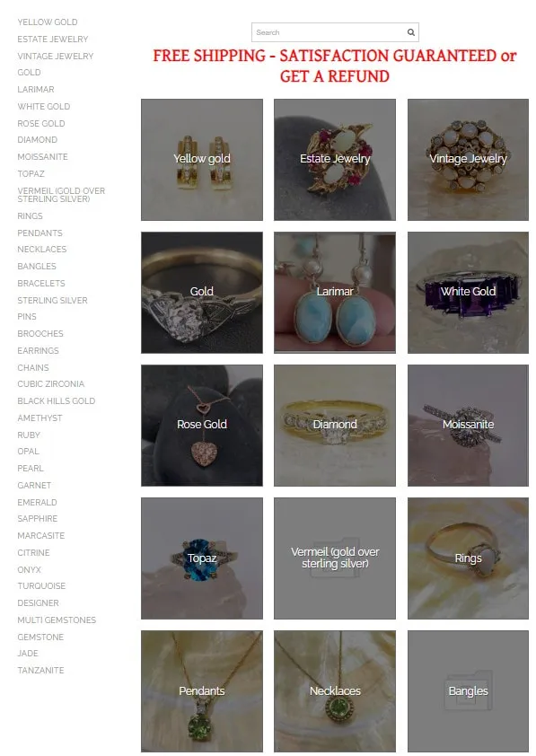Click the MULTI GEMSTONES sidebar link

57,620
